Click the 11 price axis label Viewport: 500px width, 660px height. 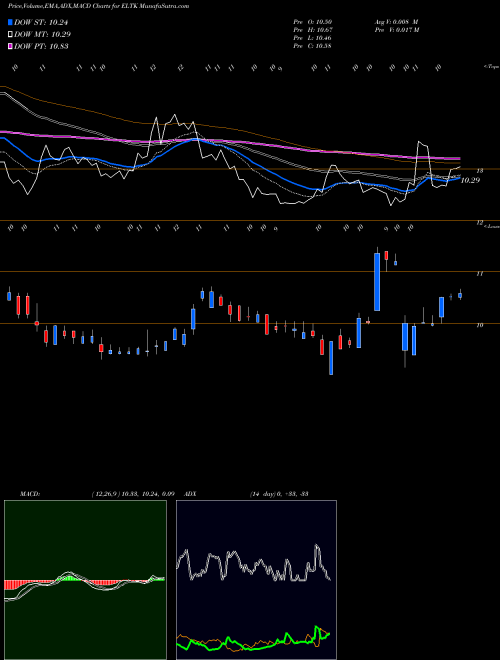pos(479,274)
